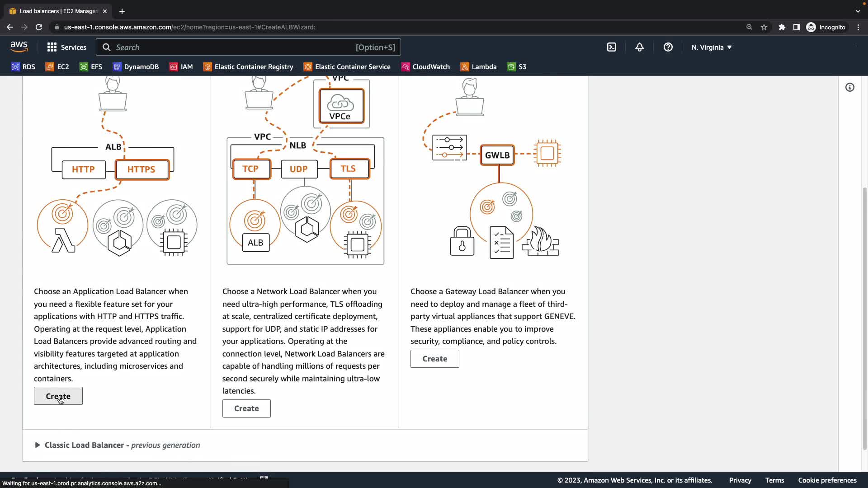Open the help question mark icon
868x488 pixels.
(668, 47)
